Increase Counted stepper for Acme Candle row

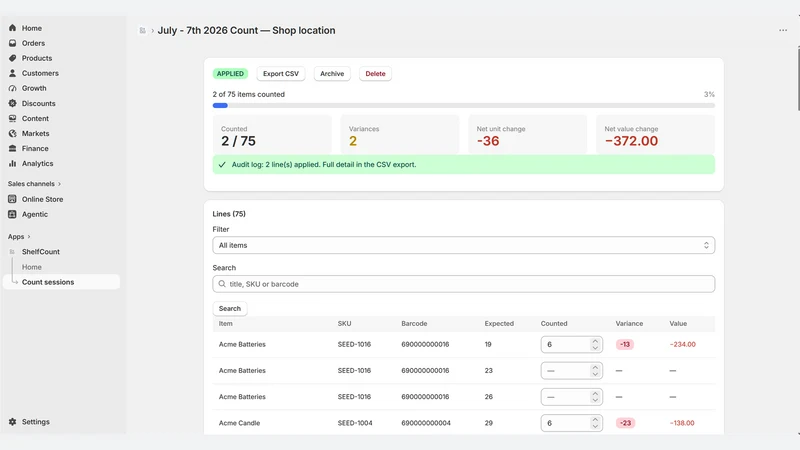tap(595, 419)
